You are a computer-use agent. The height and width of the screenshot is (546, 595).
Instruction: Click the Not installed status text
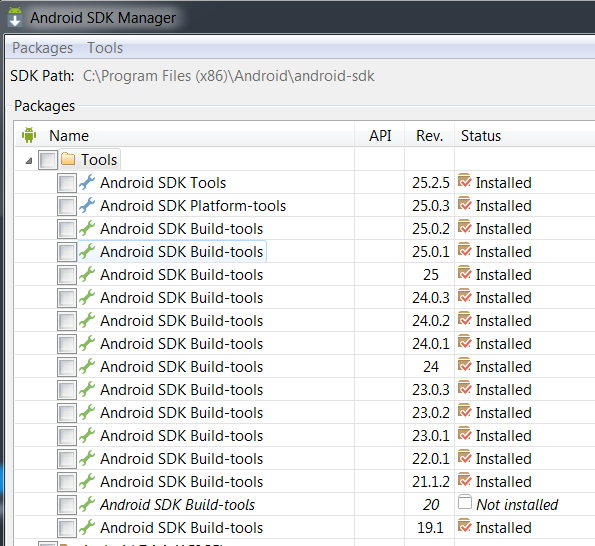pos(517,505)
